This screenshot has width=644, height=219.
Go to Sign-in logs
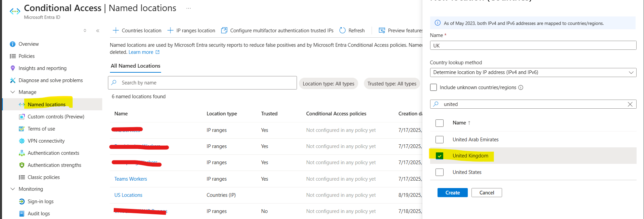click(41, 202)
